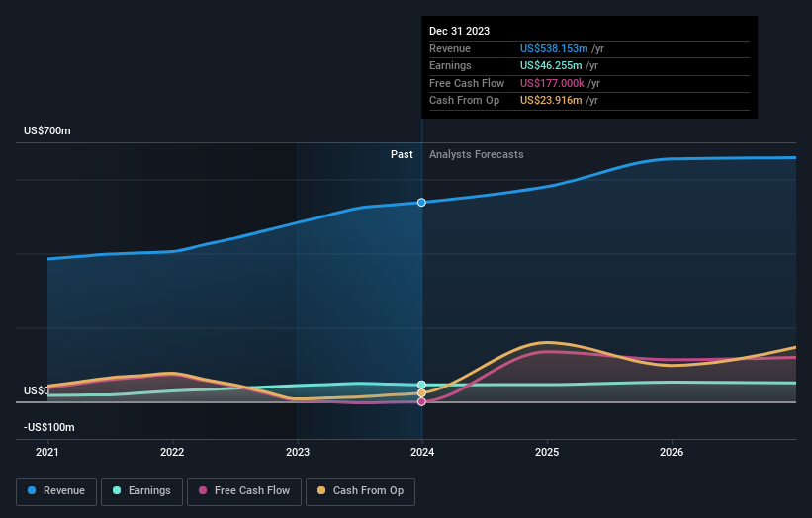The image size is (812, 518).
Task: Click the 2022 x-axis label
Action: 172,453
